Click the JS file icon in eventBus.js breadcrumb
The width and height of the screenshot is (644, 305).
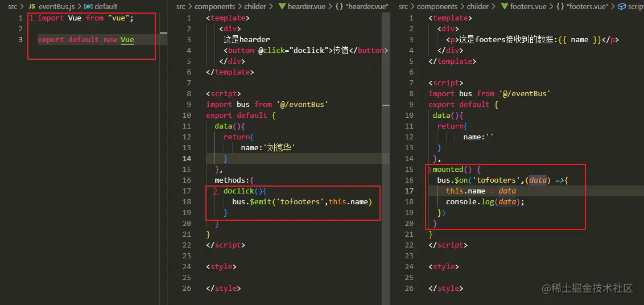[x=32, y=7]
